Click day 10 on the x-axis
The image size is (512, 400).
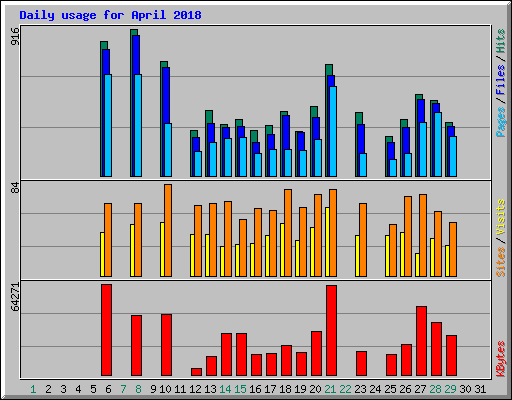165,389
